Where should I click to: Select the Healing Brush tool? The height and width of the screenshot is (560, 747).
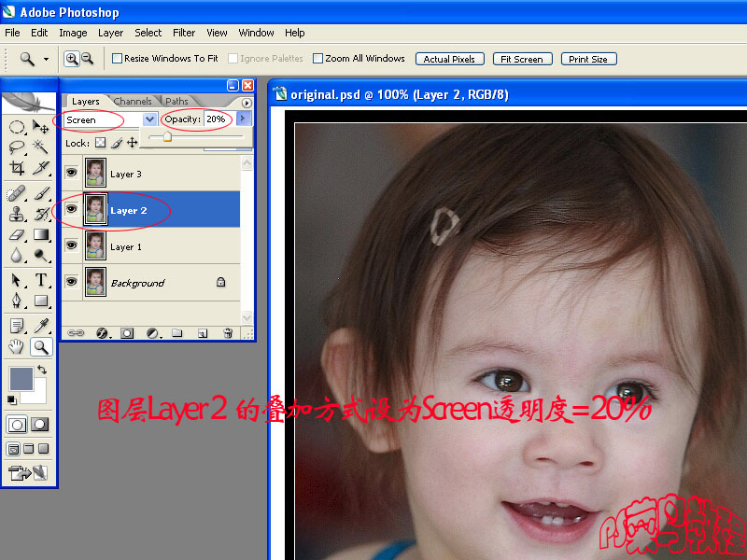17,193
